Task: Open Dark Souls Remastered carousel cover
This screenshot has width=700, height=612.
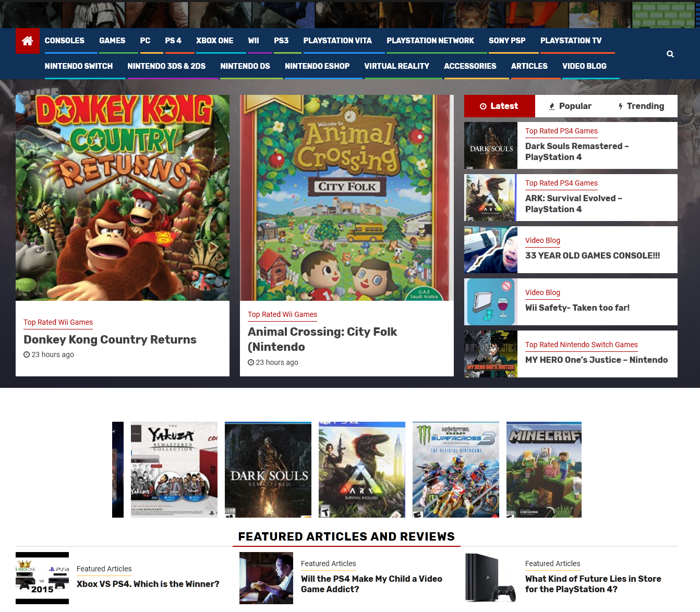Action: click(x=268, y=470)
